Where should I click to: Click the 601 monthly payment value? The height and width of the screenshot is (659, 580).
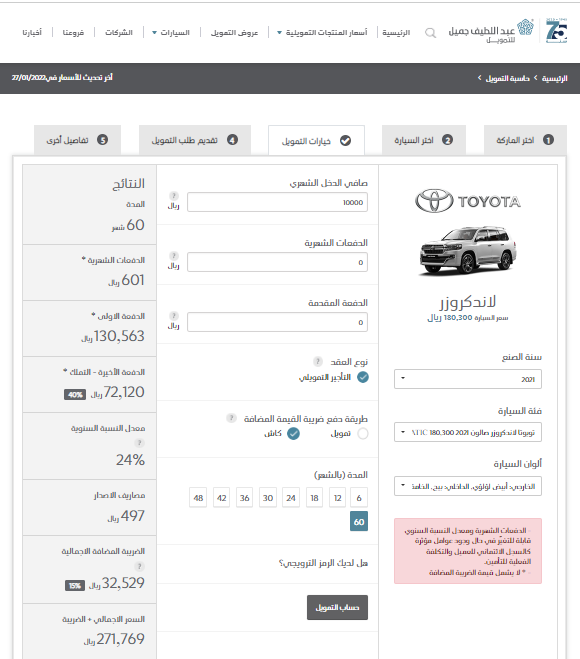[133, 279]
